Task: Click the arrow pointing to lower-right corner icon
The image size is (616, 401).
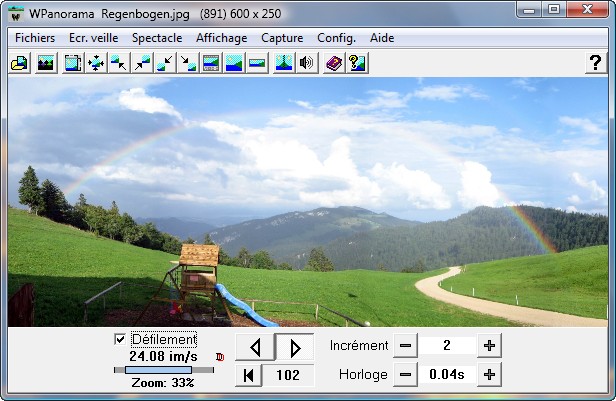Action: 188,63
